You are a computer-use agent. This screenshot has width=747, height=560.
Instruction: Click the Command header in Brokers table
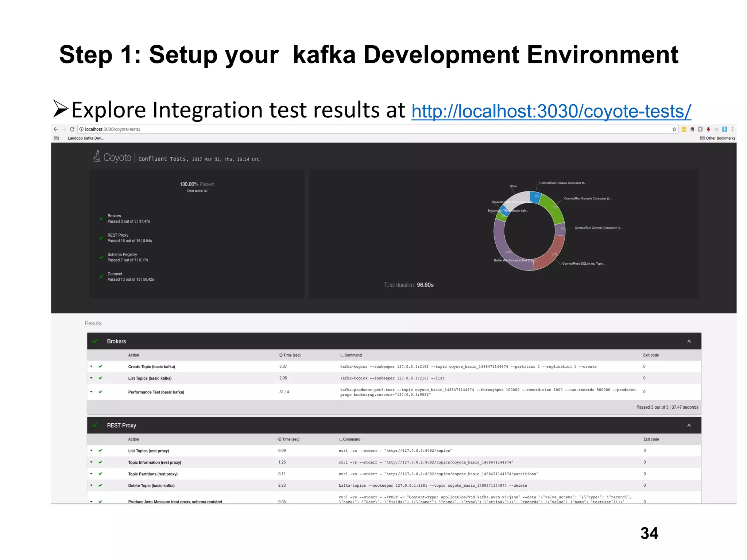point(351,355)
